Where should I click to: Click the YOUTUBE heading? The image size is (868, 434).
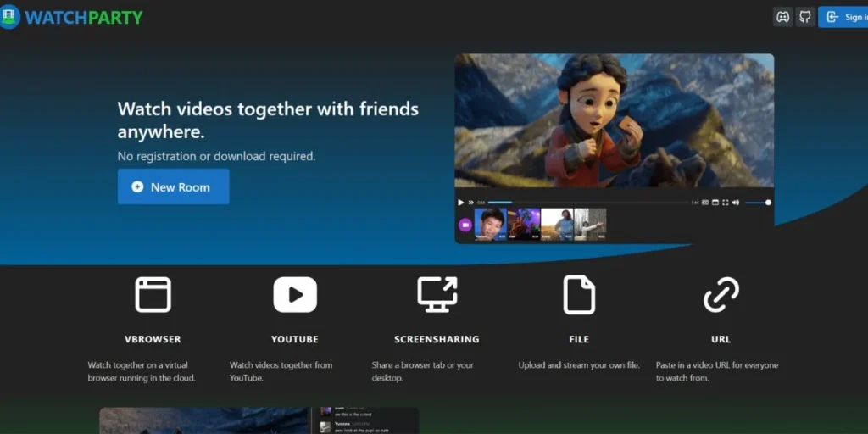tap(295, 339)
